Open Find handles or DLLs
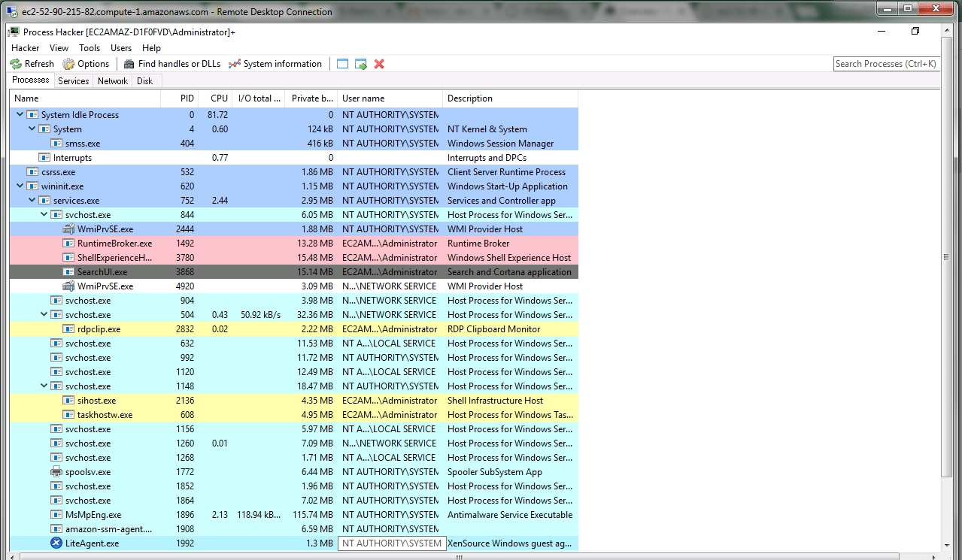Viewport: 962px width, 560px height. 172,64
